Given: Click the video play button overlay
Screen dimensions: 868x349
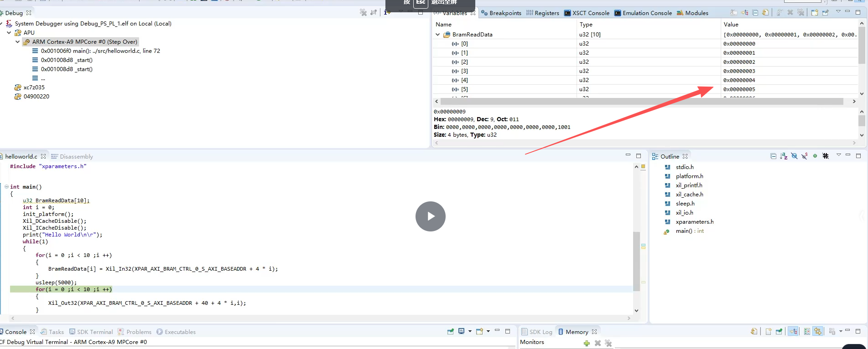Looking at the screenshot, I should click(430, 216).
